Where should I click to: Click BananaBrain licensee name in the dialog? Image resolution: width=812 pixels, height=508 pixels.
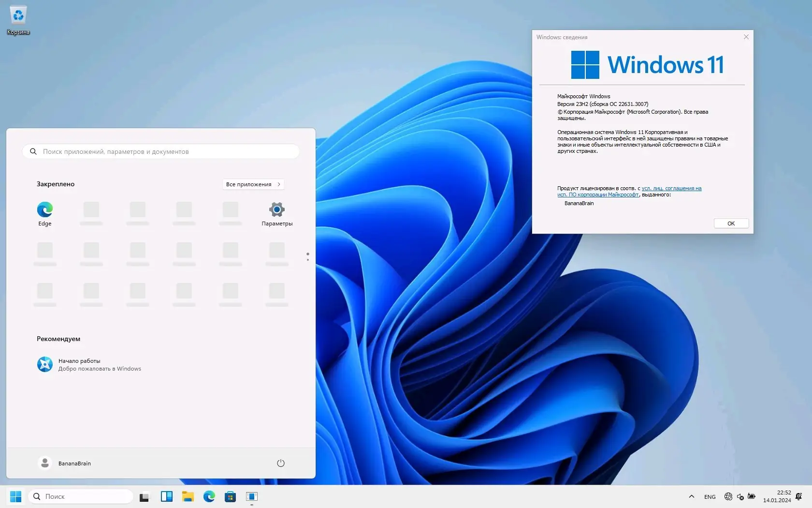(579, 203)
